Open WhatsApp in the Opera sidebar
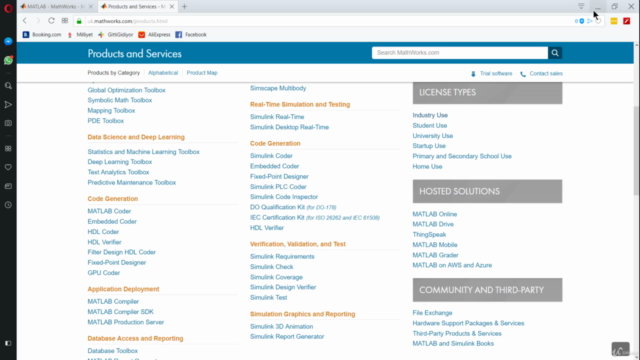 pos(8,60)
